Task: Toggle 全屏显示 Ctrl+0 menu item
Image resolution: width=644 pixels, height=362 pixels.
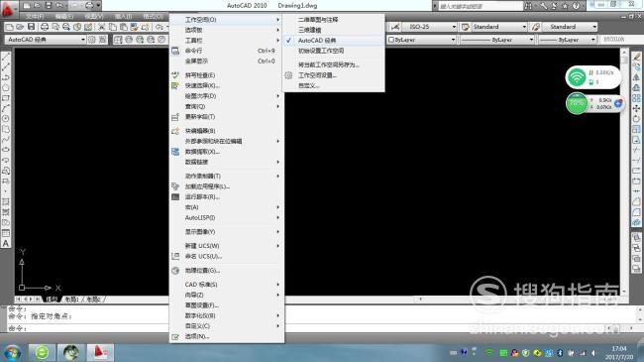Action: click(x=226, y=60)
